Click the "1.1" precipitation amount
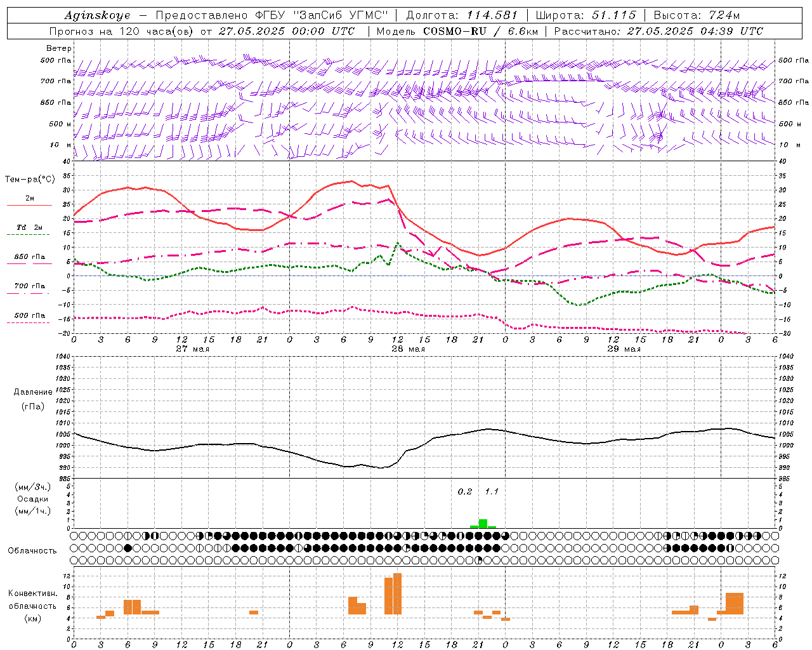 tap(492, 491)
